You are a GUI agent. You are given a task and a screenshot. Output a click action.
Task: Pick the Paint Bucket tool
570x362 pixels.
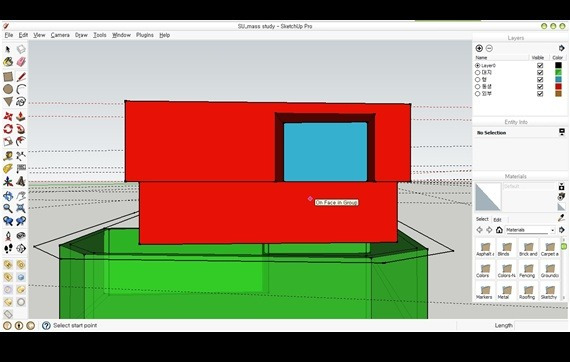tap(8, 62)
